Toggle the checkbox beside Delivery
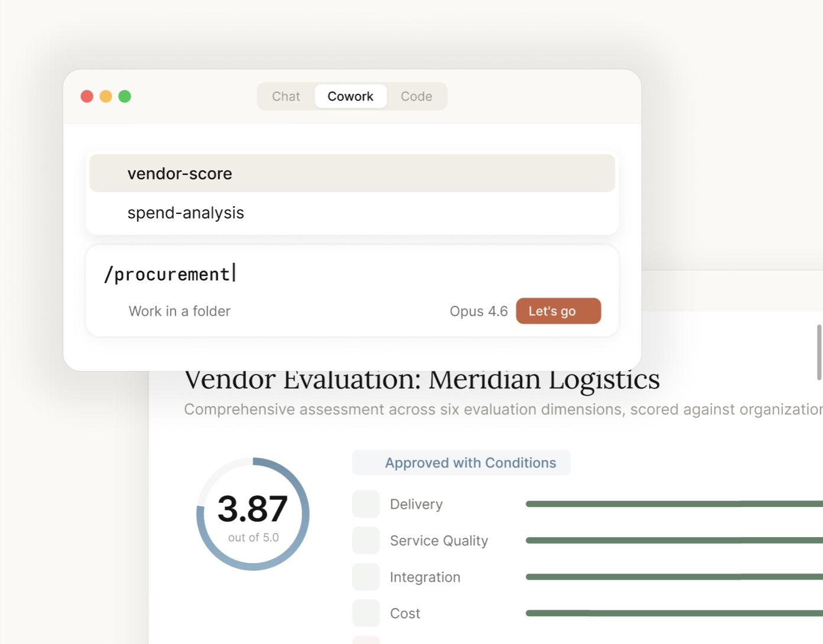Screen dimensions: 823x644 coord(366,503)
